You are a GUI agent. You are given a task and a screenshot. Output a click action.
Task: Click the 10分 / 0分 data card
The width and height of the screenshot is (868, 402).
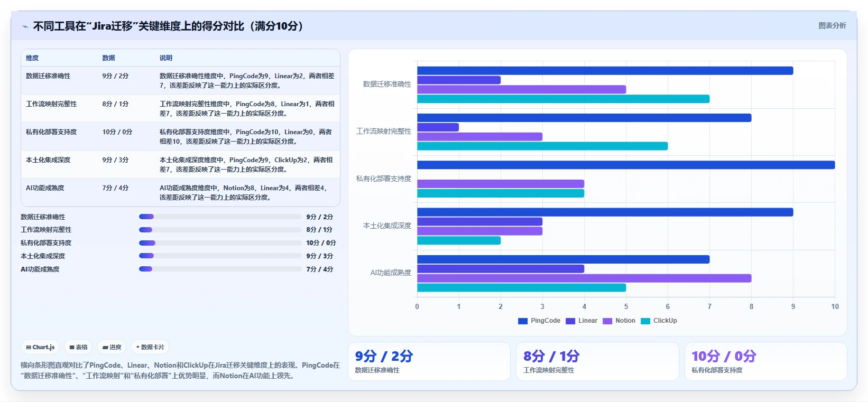pyautogui.click(x=766, y=361)
